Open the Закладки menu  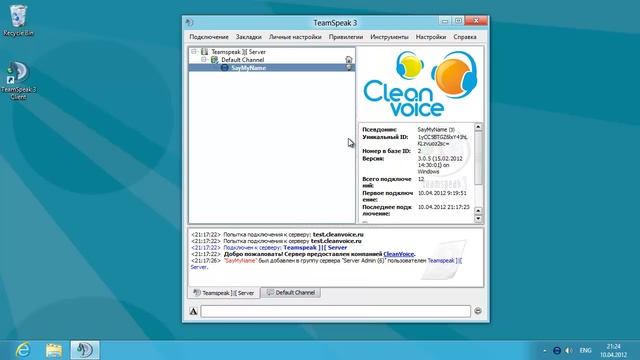coord(249,37)
